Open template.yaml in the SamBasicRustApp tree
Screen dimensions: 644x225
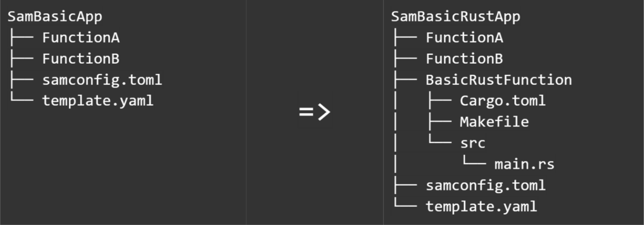point(481,206)
